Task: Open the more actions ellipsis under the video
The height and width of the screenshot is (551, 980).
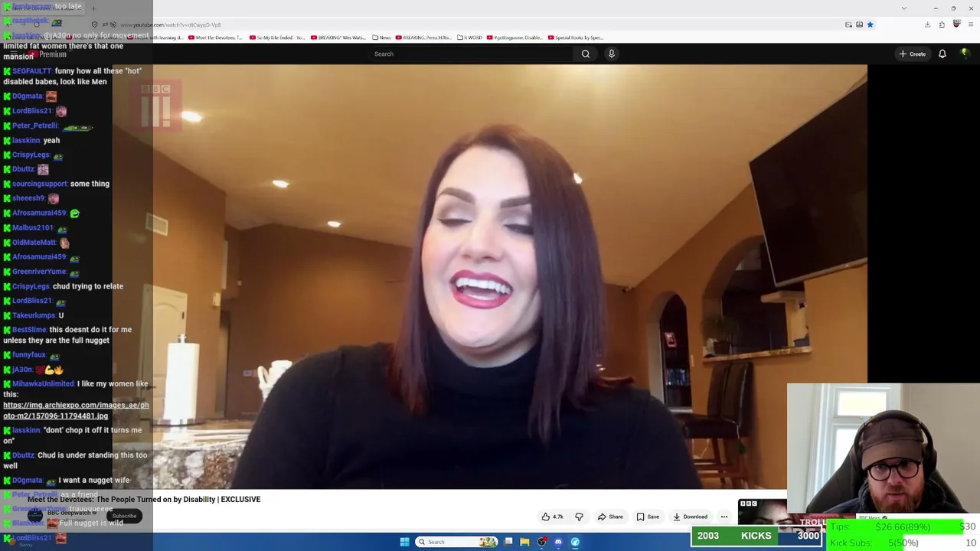Action: click(x=724, y=517)
